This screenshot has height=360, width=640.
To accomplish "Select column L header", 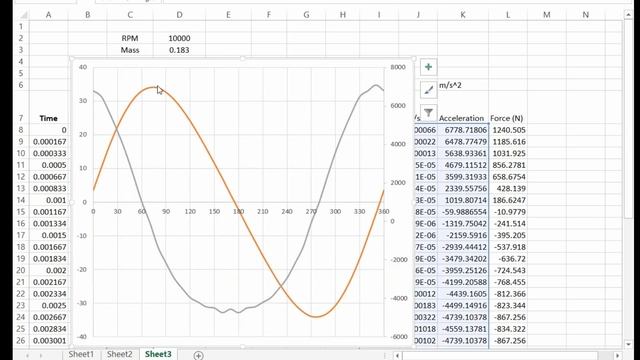I will tap(508, 15).
